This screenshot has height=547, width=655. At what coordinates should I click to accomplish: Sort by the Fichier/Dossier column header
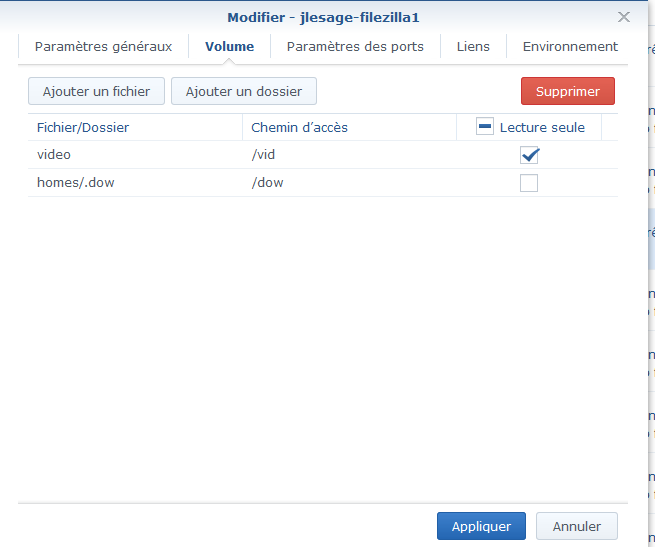pos(135,127)
